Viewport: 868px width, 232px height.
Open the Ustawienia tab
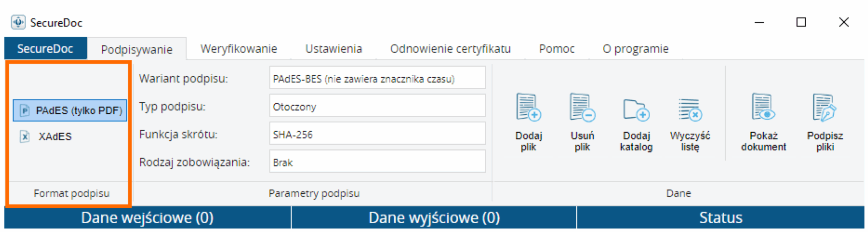pyautogui.click(x=333, y=49)
